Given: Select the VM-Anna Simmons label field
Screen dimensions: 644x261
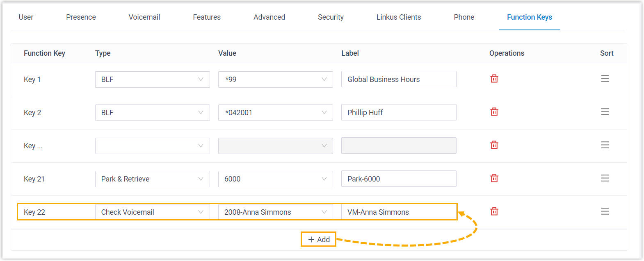Looking at the screenshot, I should click(x=398, y=212).
